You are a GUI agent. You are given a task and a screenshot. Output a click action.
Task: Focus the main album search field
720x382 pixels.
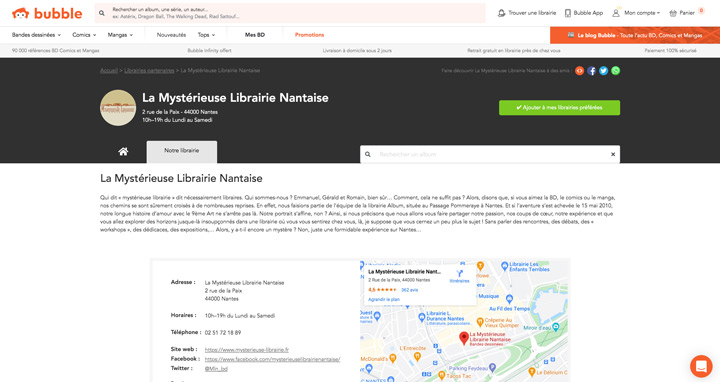290,13
